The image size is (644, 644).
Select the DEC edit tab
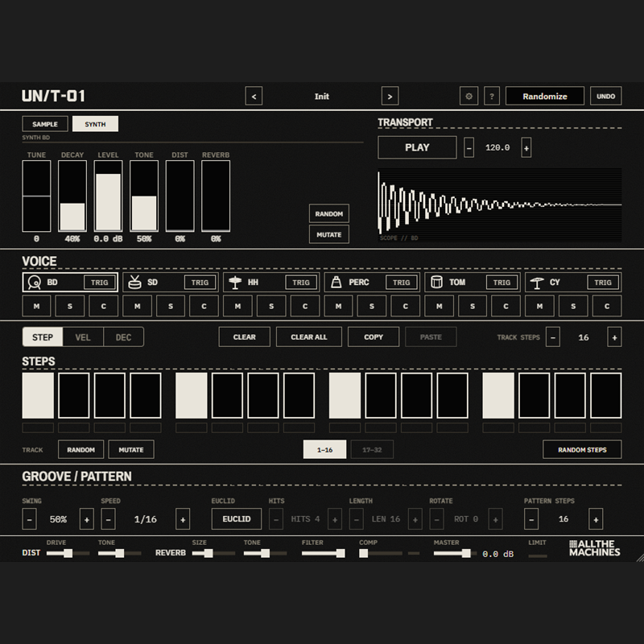click(x=124, y=337)
